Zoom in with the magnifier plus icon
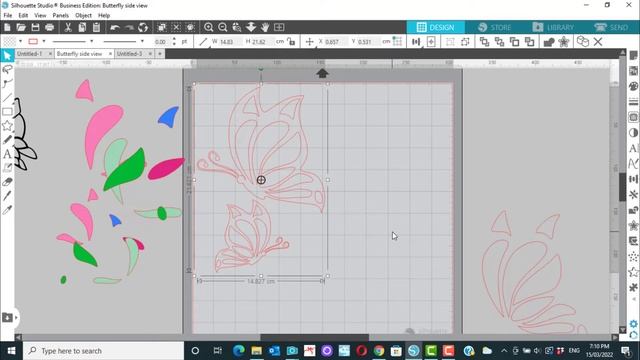This screenshot has width=640, height=360. coord(209,27)
